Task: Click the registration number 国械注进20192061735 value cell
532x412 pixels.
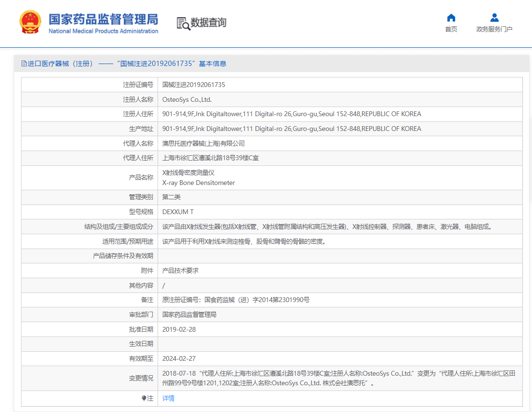Action: coord(193,85)
